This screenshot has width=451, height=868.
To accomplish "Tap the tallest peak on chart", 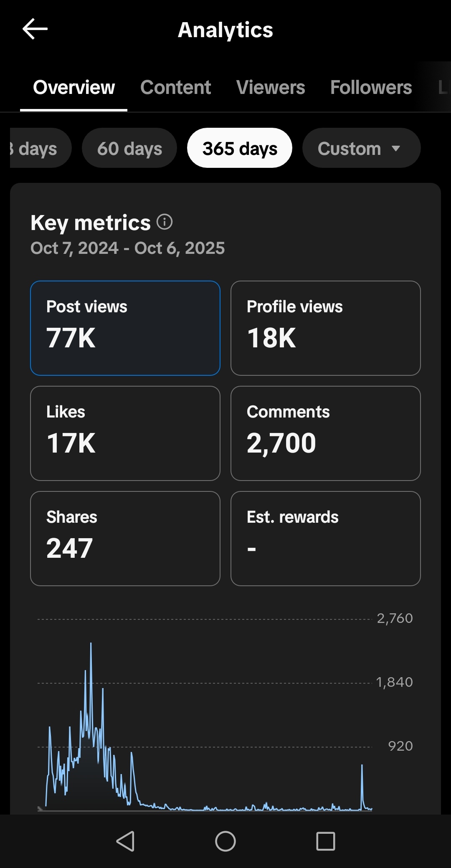I will pos(91,645).
